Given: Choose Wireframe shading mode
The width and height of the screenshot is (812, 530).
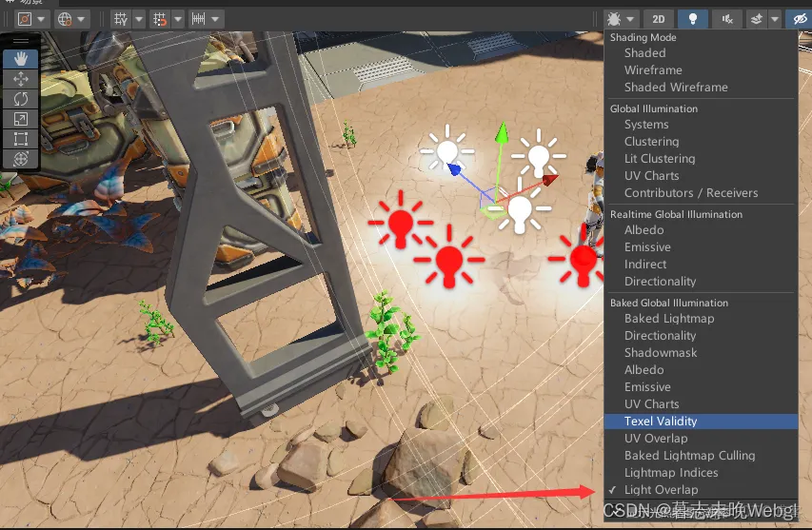Looking at the screenshot, I should (x=701, y=69).
